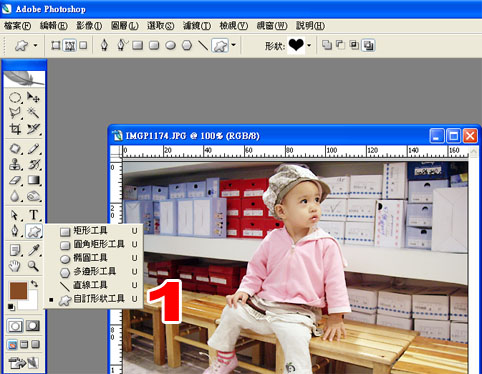Select the Pencil/Brush tool in toolbox

[x=33, y=149]
